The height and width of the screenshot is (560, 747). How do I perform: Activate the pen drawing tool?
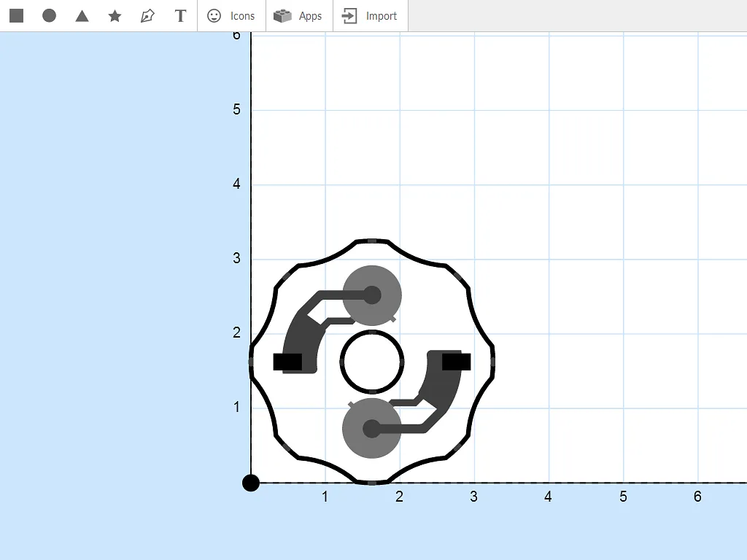[147, 15]
